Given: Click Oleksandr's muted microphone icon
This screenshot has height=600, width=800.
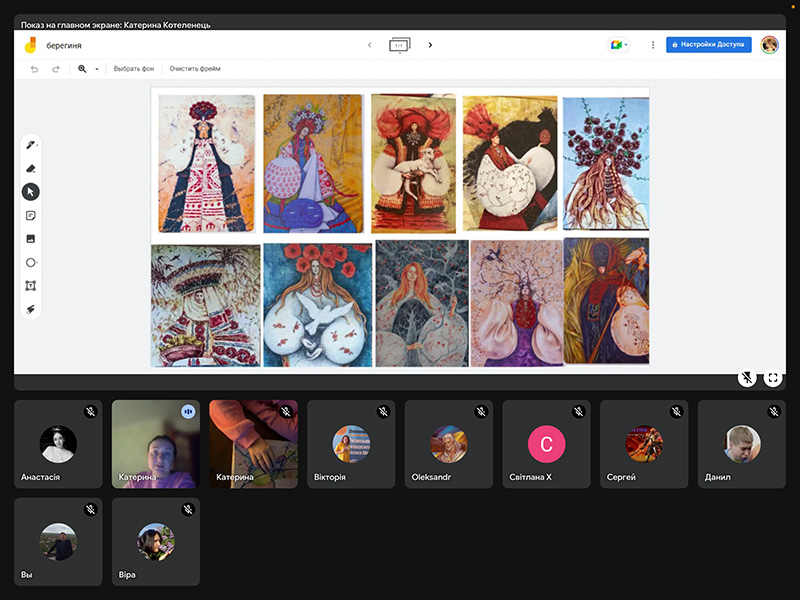Looking at the screenshot, I should tap(481, 411).
